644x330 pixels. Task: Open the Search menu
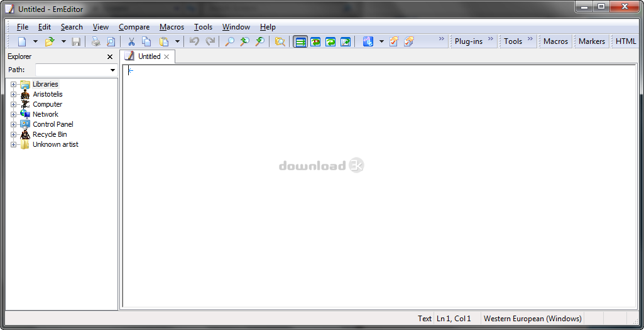[x=72, y=27]
